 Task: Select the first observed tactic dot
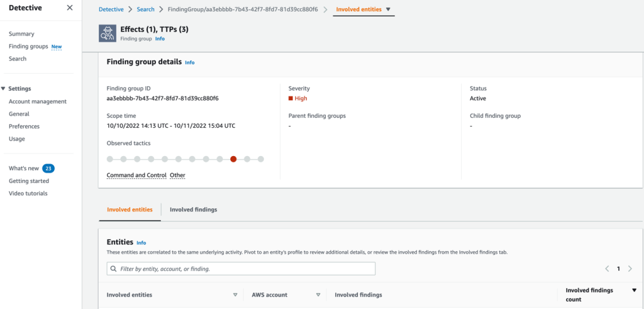click(109, 159)
